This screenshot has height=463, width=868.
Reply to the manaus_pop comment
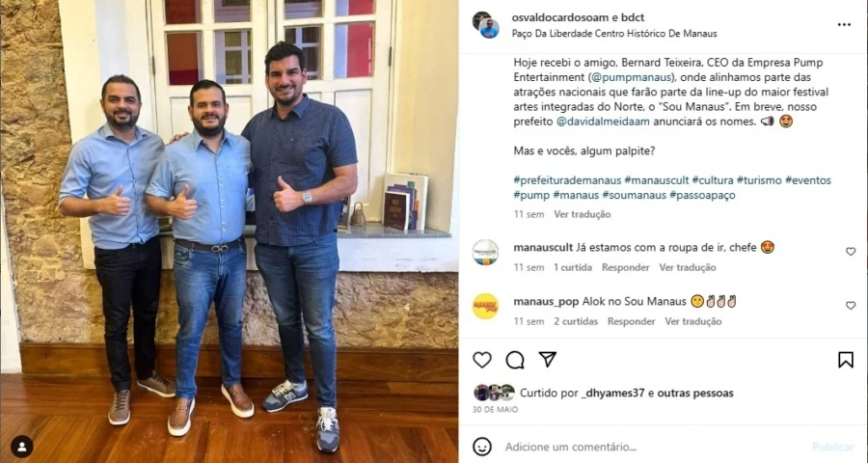click(631, 321)
